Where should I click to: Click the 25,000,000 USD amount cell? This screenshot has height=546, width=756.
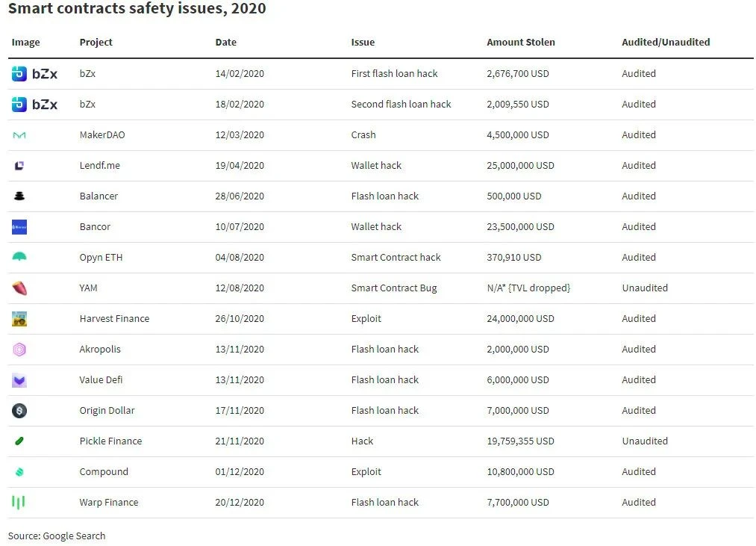click(520, 166)
